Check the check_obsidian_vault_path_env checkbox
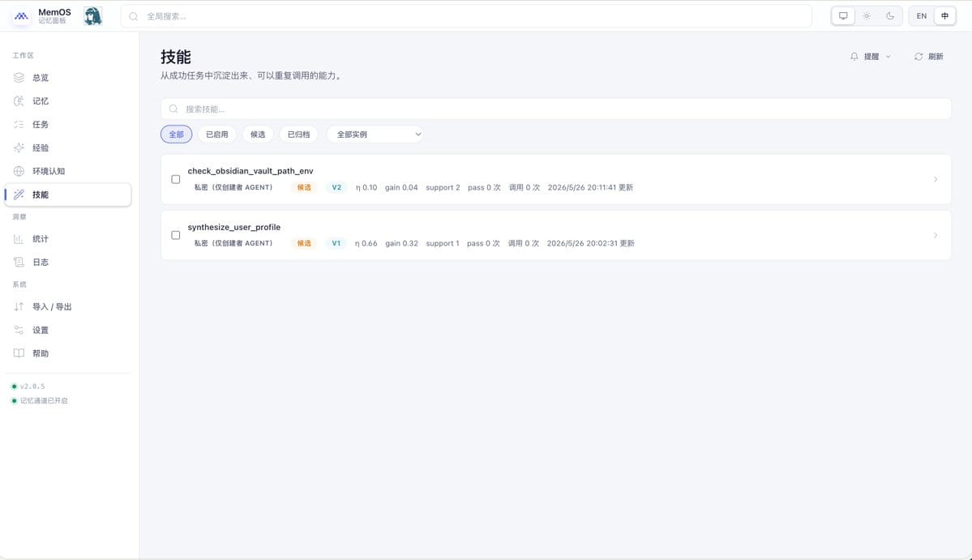Viewport: 972px width, 560px height. [x=175, y=179]
